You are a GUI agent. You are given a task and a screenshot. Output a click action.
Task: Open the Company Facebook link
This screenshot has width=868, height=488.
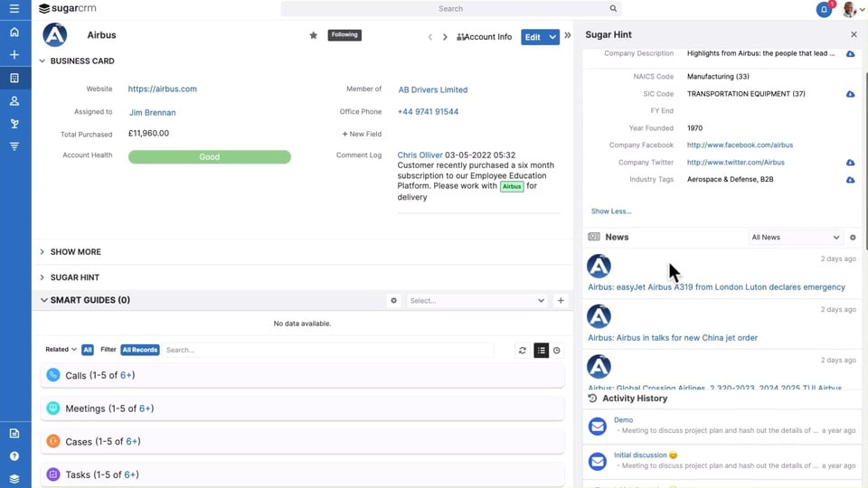[740, 145]
